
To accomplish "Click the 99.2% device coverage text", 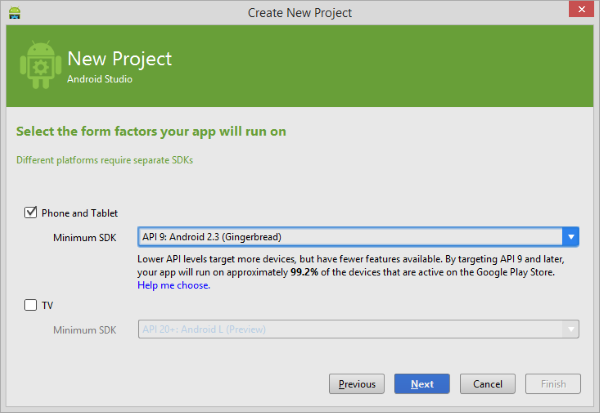I will (304, 272).
